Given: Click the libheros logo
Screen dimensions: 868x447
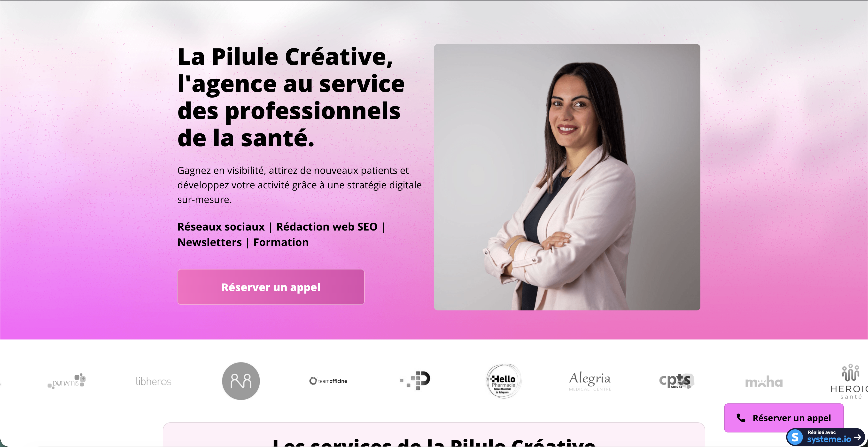Looking at the screenshot, I should [x=153, y=381].
